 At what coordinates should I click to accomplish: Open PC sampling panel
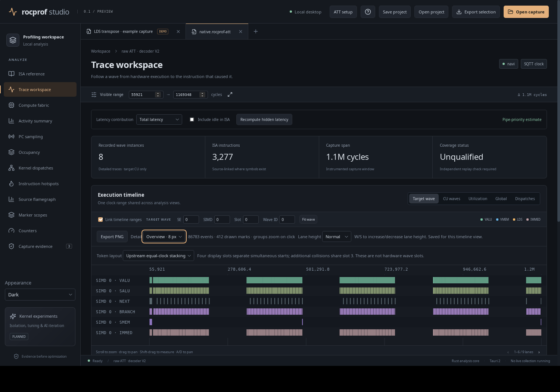coord(40,137)
